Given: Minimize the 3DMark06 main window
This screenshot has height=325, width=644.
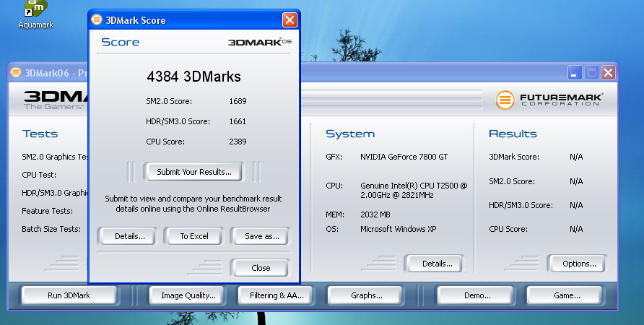Looking at the screenshot, I should point(575,73).
